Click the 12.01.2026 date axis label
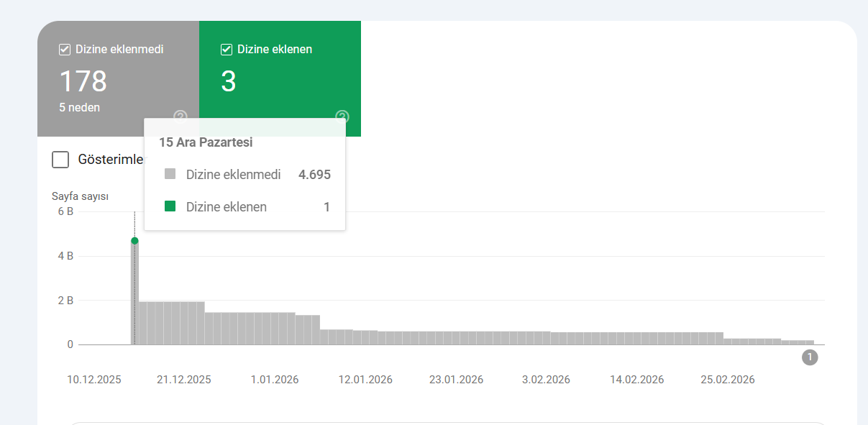The image size is (868, 425). (365, 380)
